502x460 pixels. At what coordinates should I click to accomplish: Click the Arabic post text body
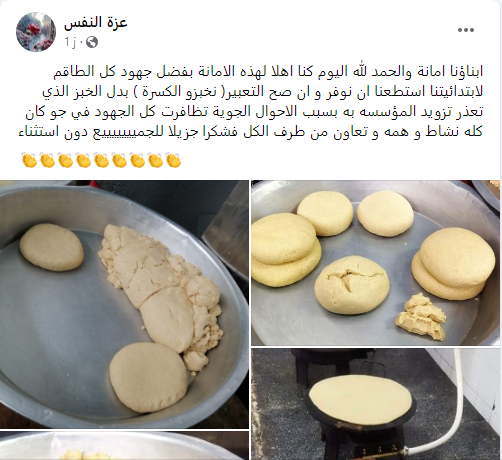click(x=251, y=101)
